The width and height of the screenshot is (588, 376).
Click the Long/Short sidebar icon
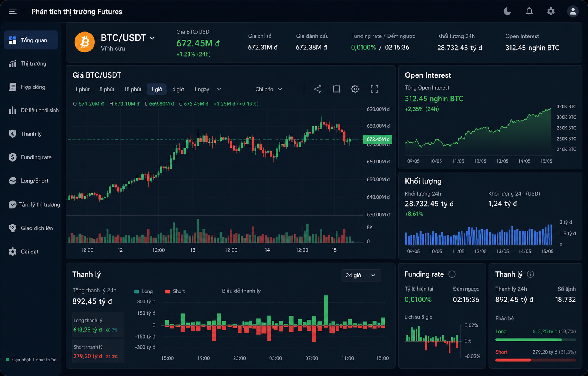click(x=13, y=181)
